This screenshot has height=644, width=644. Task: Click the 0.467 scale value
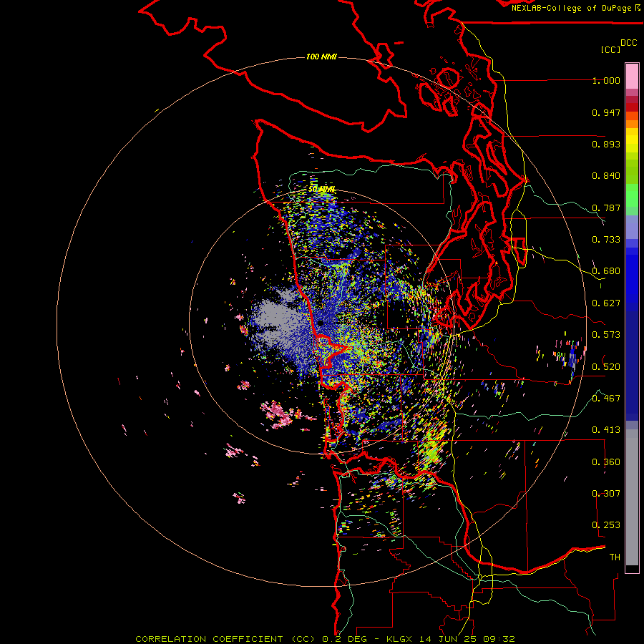(x=606, y=399)
